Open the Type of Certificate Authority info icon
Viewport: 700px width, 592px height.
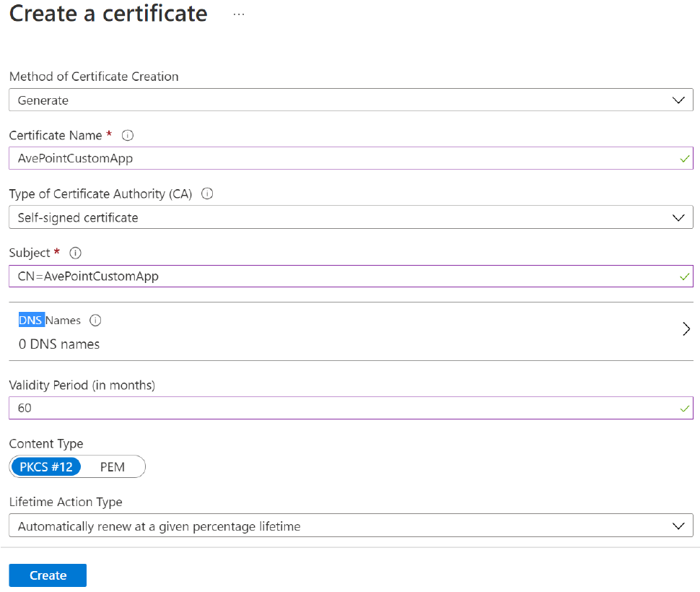[207, 193]
